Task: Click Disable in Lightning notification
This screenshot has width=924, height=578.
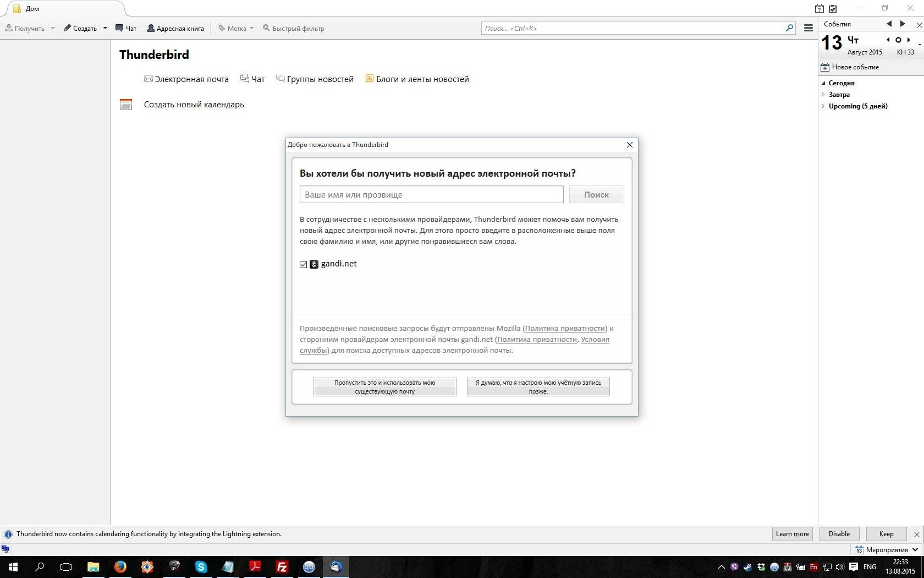Action: pyautogui.click(x=839, y=534)
